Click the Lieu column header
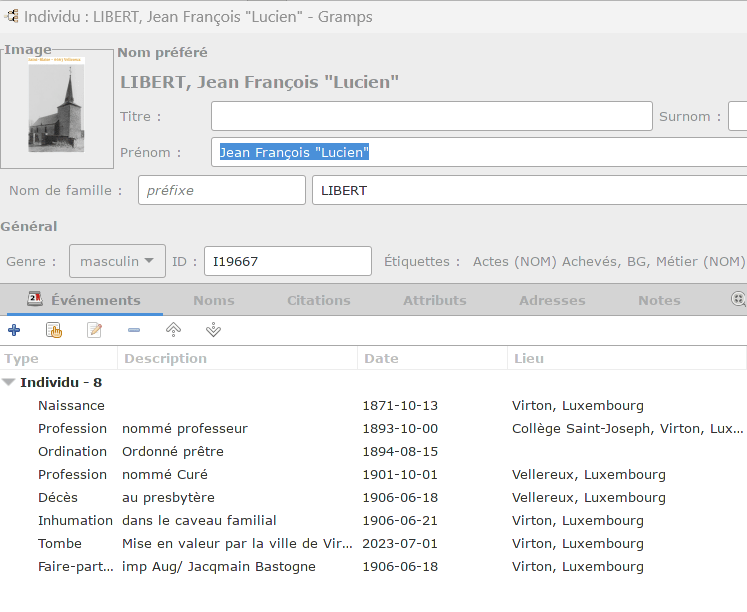747x612 pixels. (x=529, y=358)
